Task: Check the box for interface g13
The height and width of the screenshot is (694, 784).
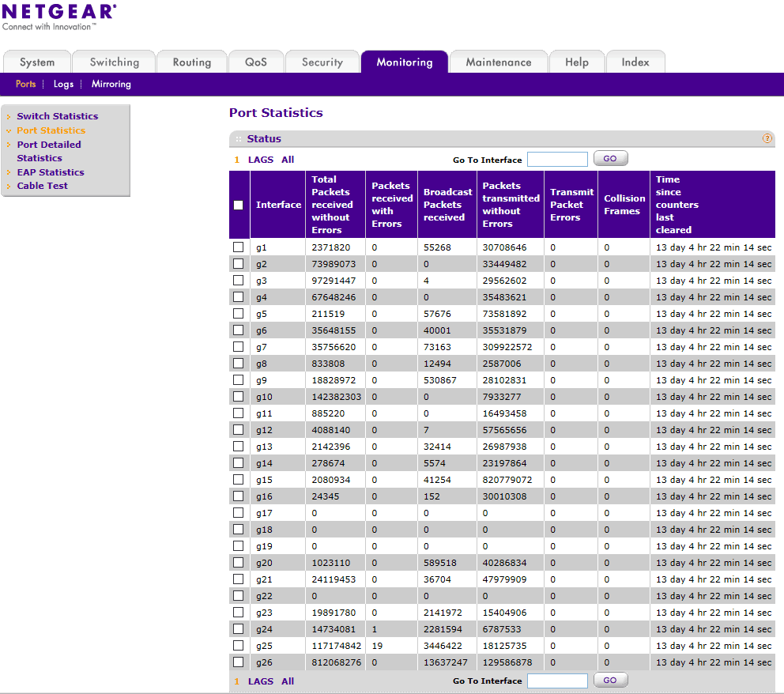Action: pyautogui.click(x=239, y=446)
